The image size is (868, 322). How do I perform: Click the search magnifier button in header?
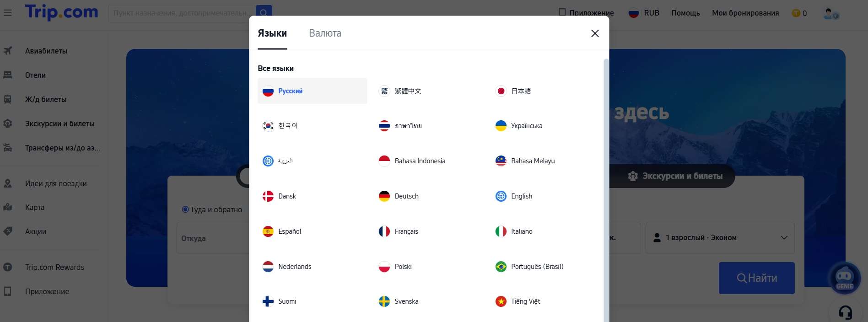click(x=264, y=13)
